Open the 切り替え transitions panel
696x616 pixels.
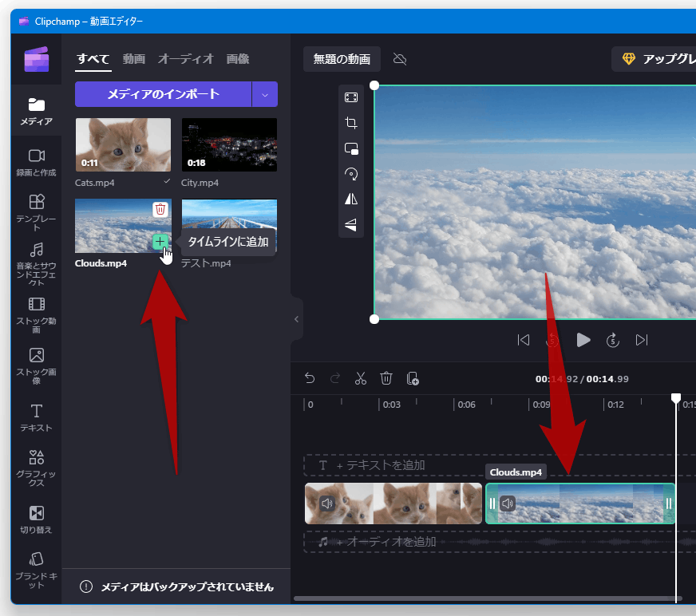tap(37, 519)
